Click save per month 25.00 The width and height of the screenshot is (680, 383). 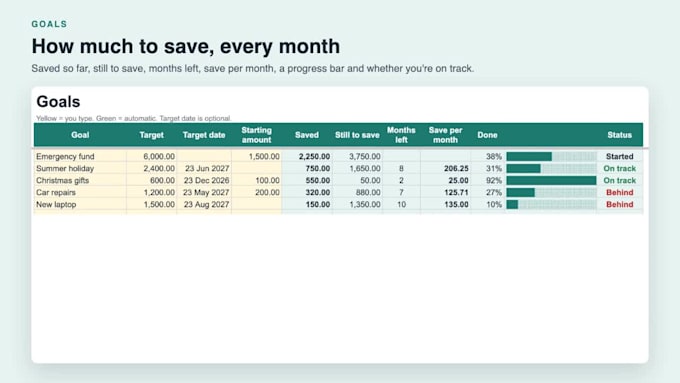tap(445, 180)
